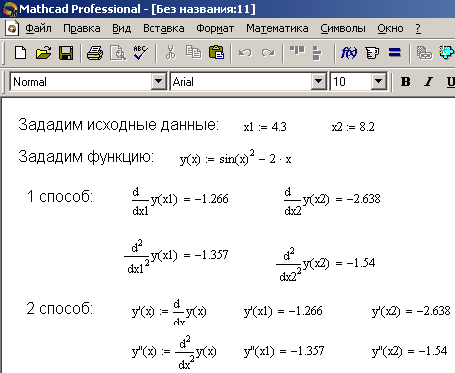Align regions across icon
Image resolution: width=455 pixels, height=373 pixels.
297,51
